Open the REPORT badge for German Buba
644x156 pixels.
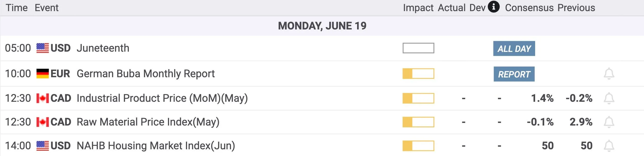pos(514,74)
